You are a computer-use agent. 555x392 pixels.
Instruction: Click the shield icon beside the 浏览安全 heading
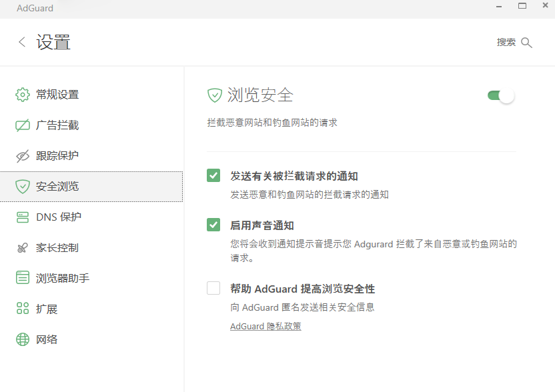pos(213,95)
